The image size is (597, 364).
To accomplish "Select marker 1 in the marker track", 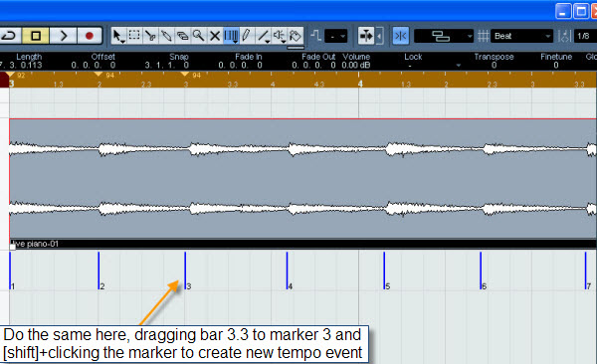I will point(11,271).
